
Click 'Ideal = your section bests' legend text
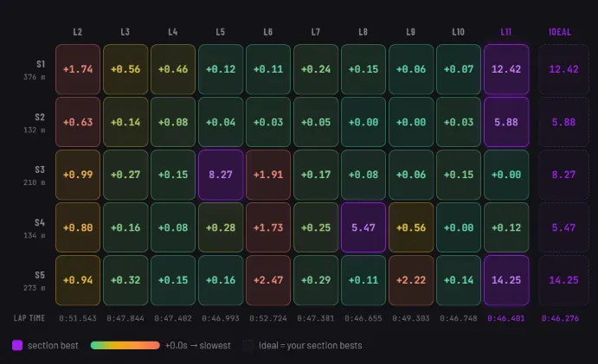click(311, 346)
